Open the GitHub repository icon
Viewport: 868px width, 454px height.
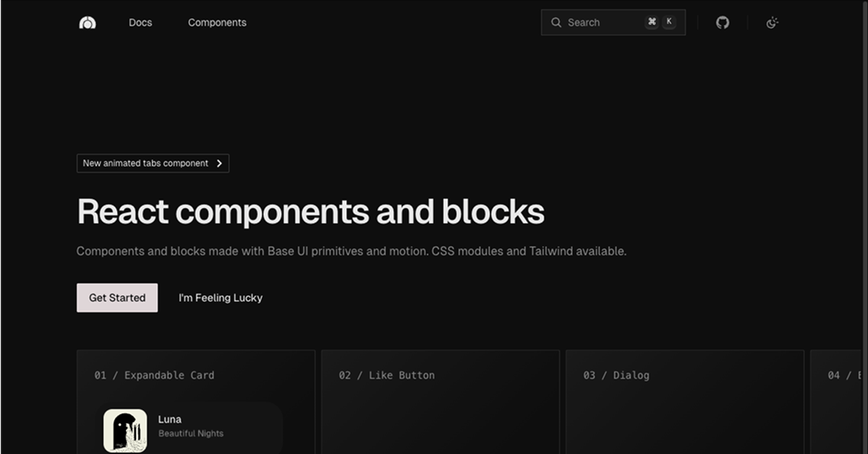click(723, 22)
